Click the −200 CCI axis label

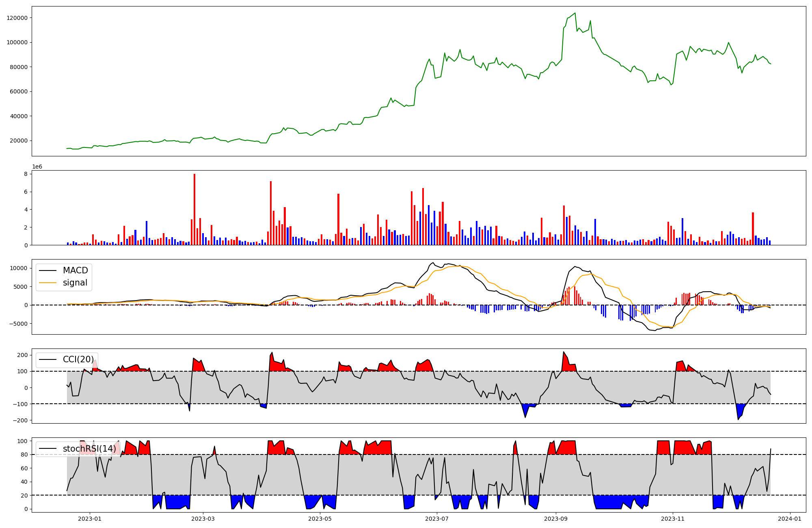(19, 420)
